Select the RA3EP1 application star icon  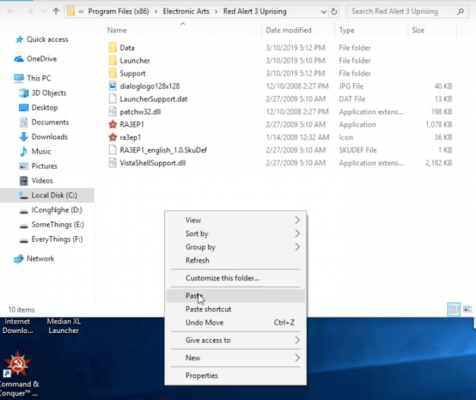(113, 124)
